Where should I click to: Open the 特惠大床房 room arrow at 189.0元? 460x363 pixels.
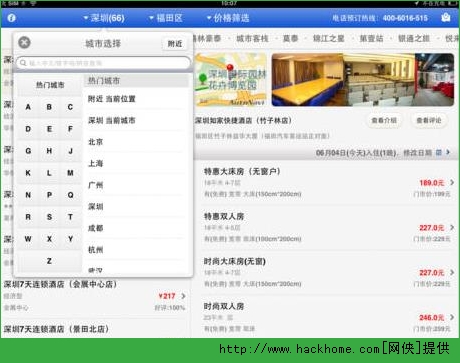(x=452, y=182)
